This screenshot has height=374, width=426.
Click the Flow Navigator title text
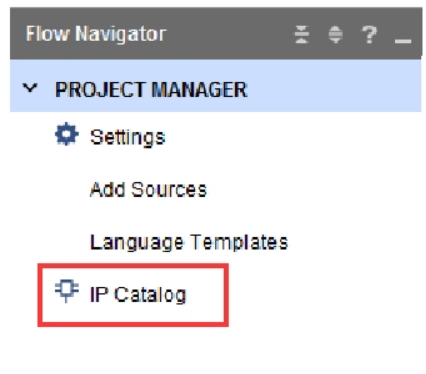96,34
